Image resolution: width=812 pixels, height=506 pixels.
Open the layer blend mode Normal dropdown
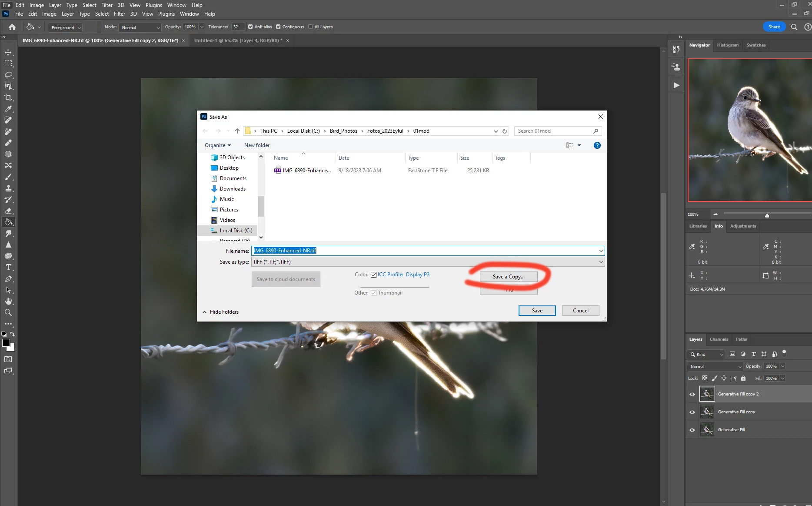(715, 366)
